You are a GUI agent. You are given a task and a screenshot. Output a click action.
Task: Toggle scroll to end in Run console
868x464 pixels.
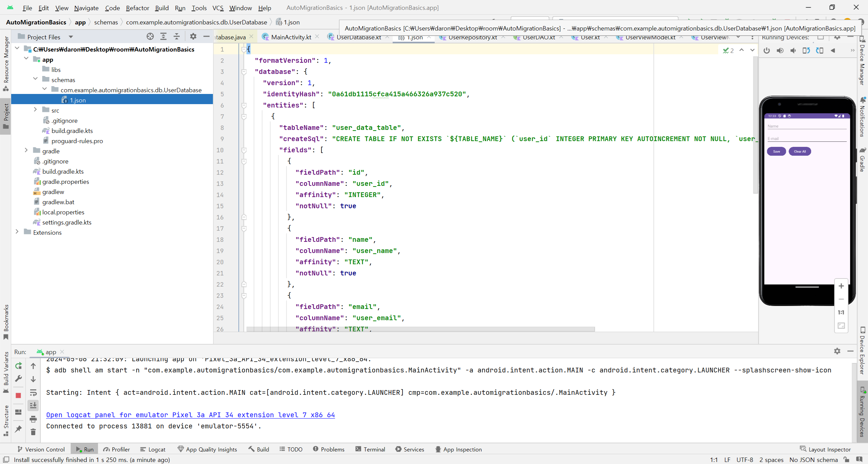click(33, 406)
